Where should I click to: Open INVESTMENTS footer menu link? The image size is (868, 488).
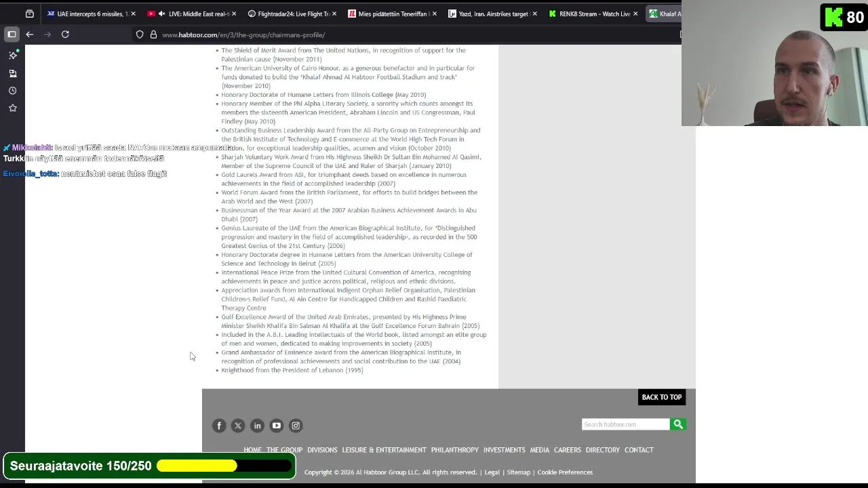[504, 450]
